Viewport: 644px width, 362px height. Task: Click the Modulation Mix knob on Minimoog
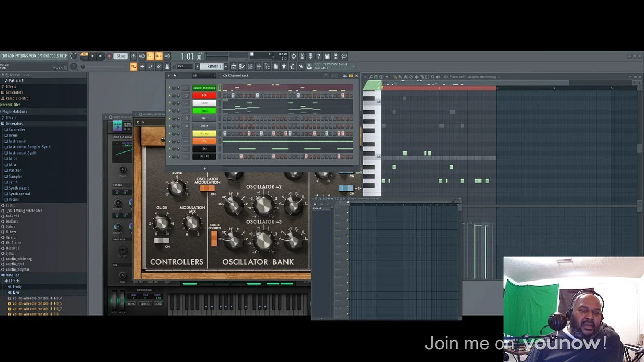tap(192, 224)
